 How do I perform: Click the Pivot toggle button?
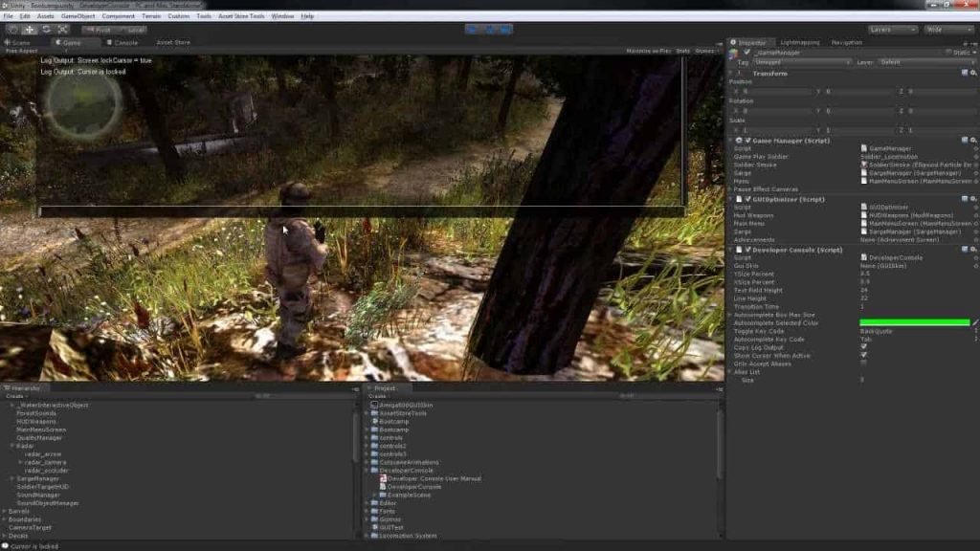[99, 30]
